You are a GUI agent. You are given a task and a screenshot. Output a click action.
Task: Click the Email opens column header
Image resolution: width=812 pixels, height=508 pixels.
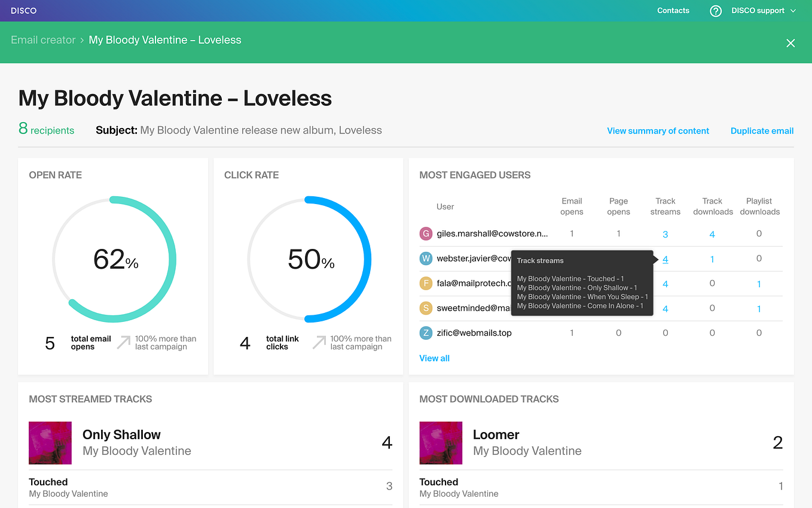(x=572, y=206)
